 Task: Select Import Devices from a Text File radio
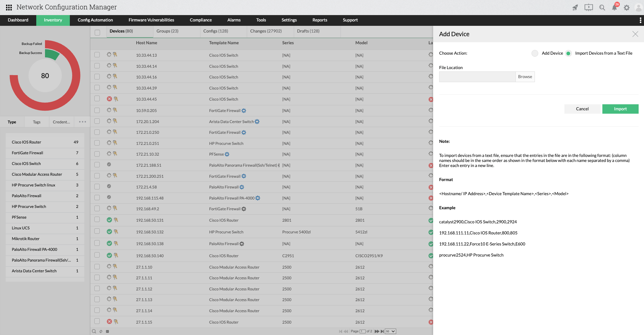568,53
